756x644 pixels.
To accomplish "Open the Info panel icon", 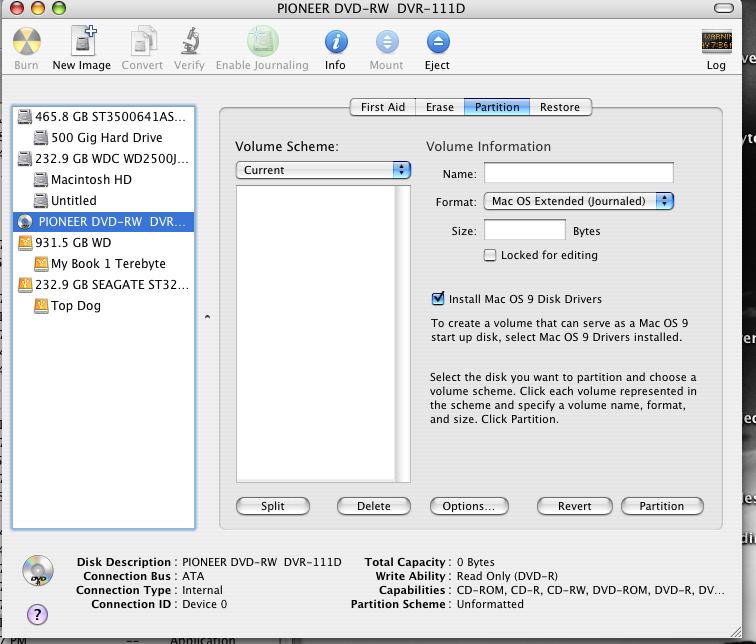I will [336, 41].
